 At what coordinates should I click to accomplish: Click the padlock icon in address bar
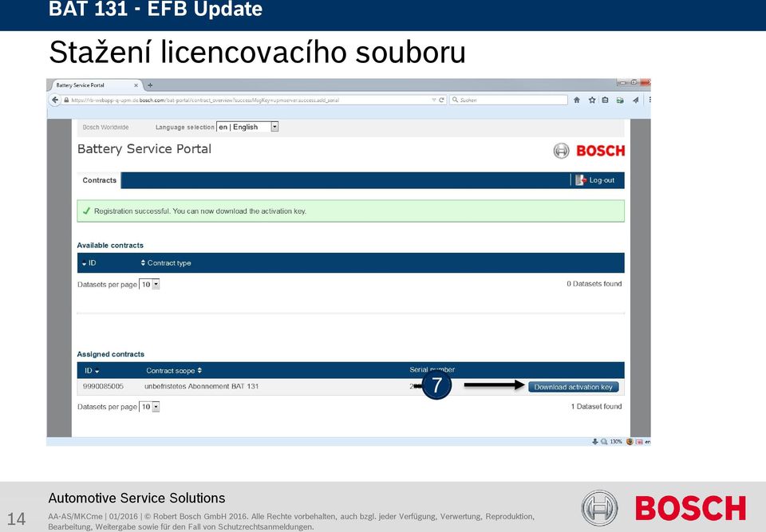pos(66,100)
